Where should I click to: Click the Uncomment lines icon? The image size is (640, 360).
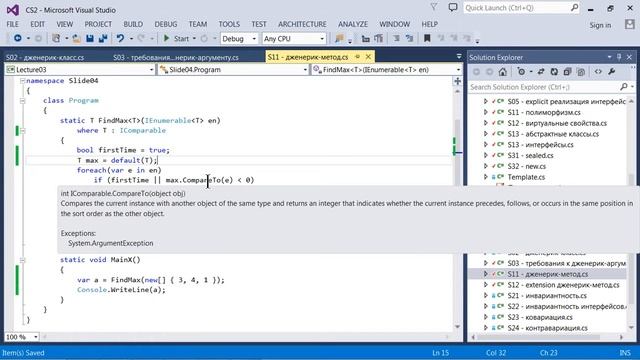coord(409,38)
